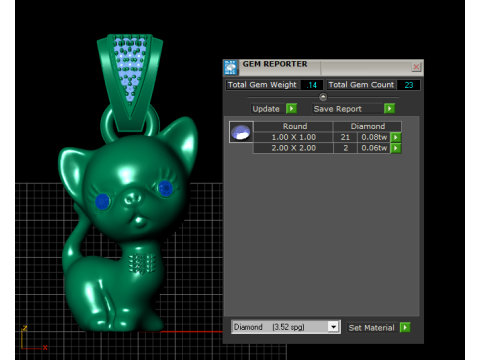Click the 0.06tw weight cell

coord(374,148)
